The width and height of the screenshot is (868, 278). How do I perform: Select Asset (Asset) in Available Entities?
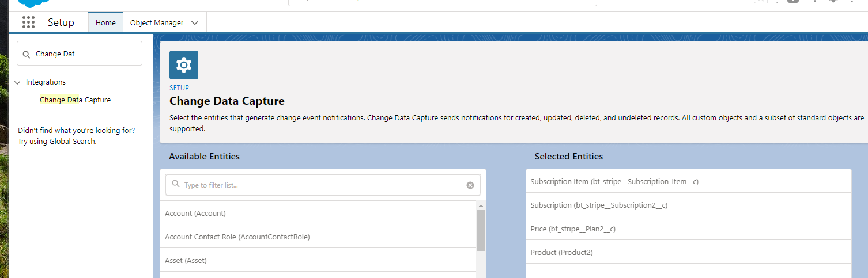click(318, 260)
